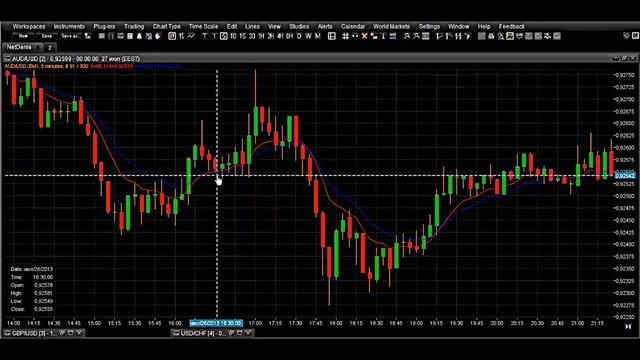The width and height of the screenshot is (640, 360).
Task: Click the orange squares icon after the X
Action: (374, 36)
